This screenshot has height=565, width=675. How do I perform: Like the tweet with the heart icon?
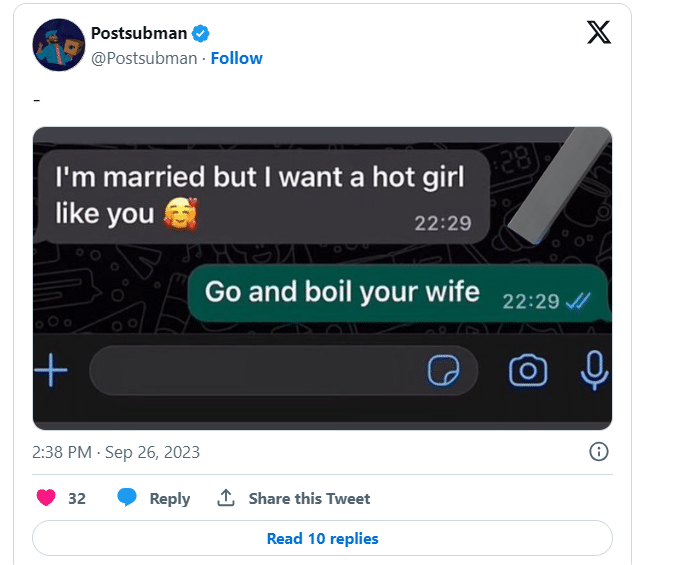coord(45,498)
